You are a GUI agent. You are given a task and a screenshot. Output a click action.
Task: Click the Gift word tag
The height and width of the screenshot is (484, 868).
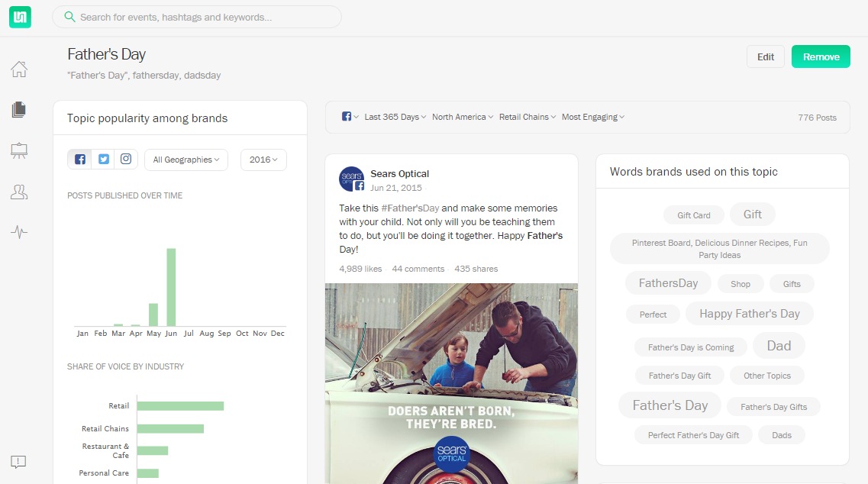(x=752, y=215)
